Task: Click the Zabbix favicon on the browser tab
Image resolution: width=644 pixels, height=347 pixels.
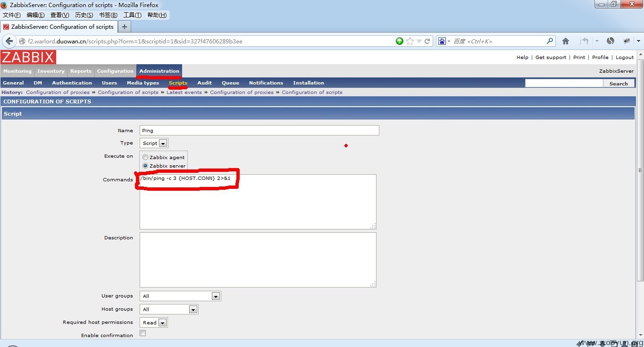Action: coord(6,27)
